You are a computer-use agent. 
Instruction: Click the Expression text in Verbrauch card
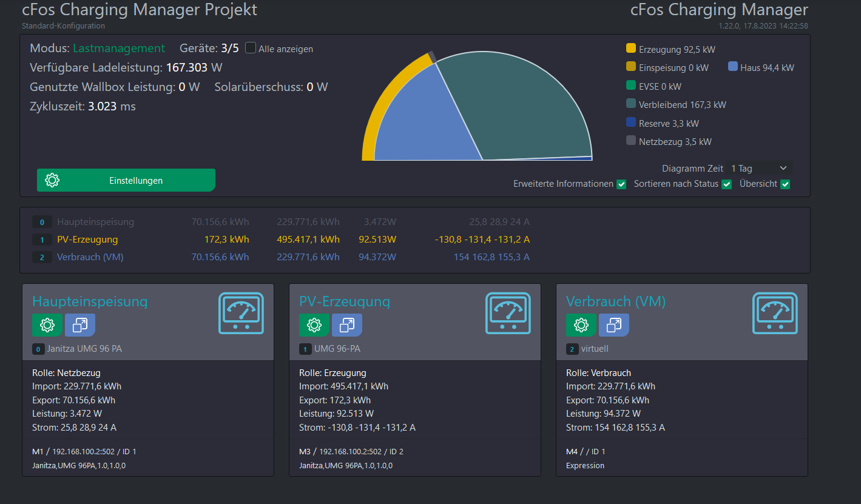click(x=585, y=466)
